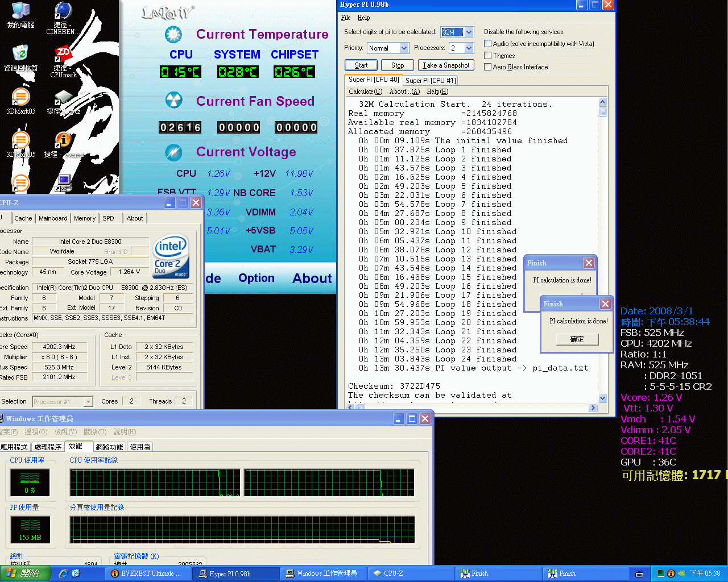Click the second quick launch icon beside Internet Explorer
Viewport: 728px width, 582px height.
(x=76, y=573)
